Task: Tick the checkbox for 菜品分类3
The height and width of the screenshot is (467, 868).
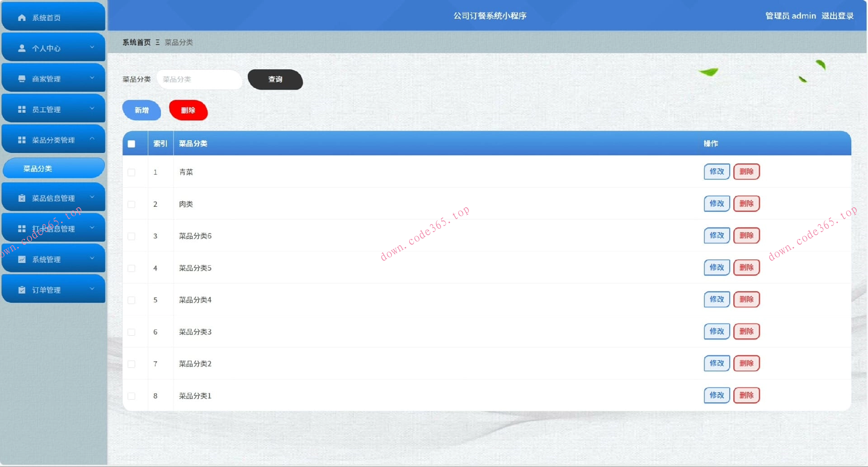Action: (132, 332)
